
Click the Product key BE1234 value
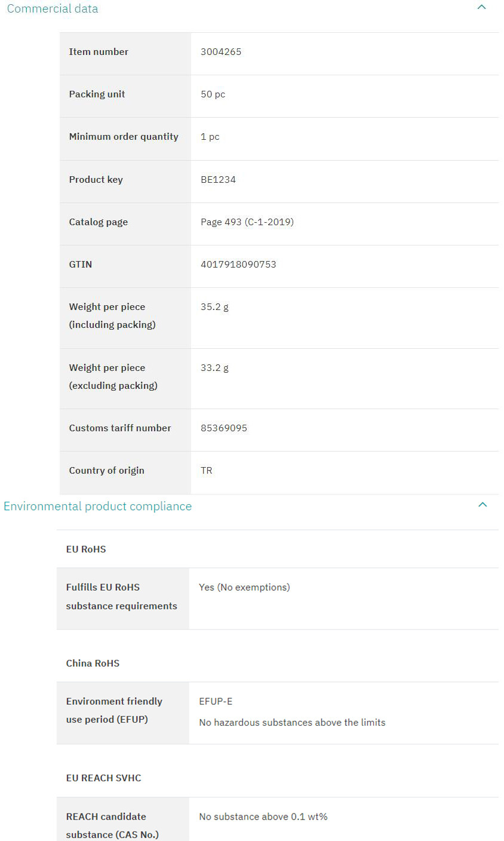click(x=218, y=179)
